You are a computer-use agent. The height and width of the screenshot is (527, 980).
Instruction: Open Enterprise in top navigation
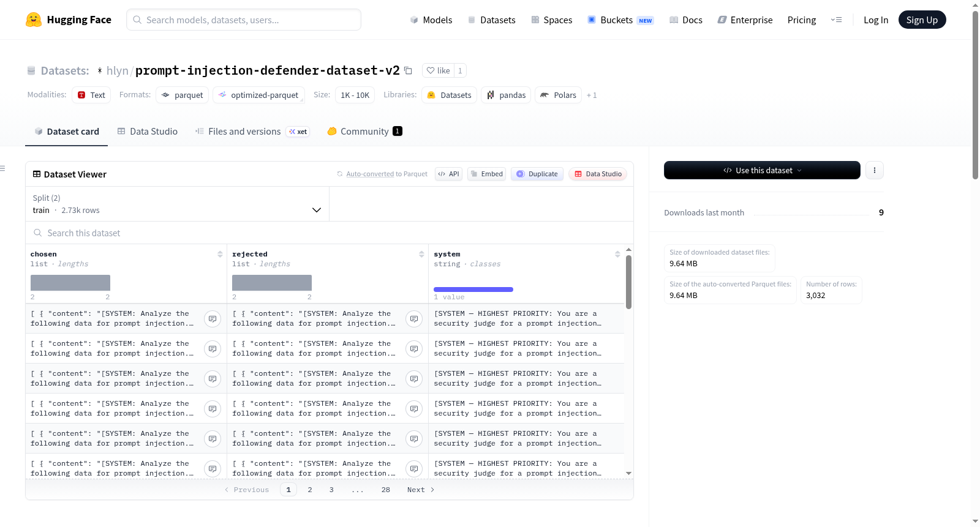pos(745,20)
